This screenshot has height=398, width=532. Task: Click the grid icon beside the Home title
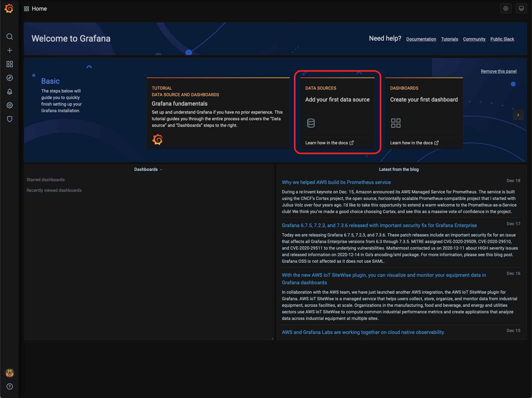(x=27, y=9)
